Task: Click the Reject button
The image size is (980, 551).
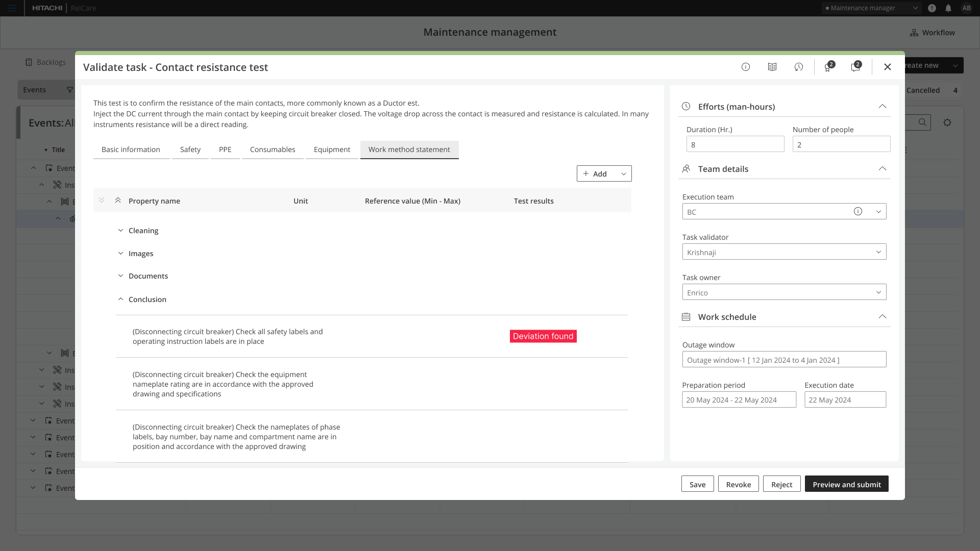Action: [x=781, y=484]
